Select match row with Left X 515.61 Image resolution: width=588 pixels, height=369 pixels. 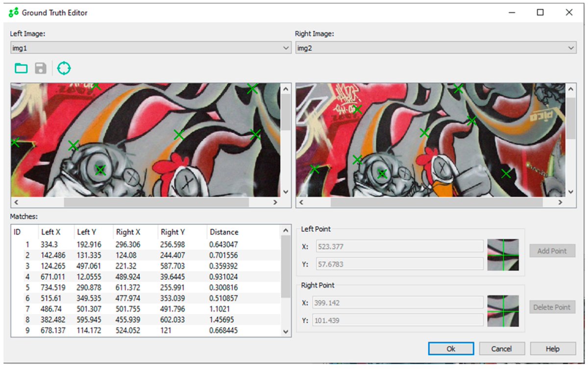tap(146, 298)
